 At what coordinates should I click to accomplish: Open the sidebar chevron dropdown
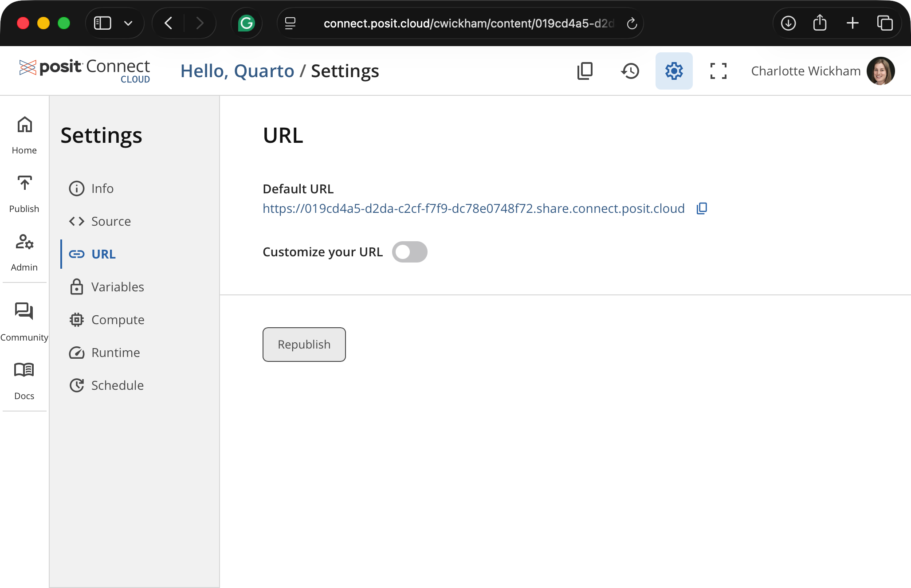128,23
